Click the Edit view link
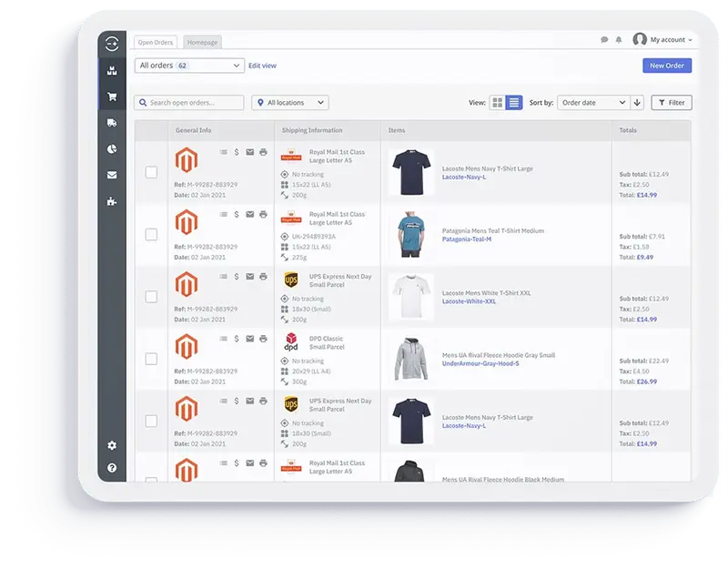Image resolution: width=728 pixels, height=570 pixels. tap(262, 66)
